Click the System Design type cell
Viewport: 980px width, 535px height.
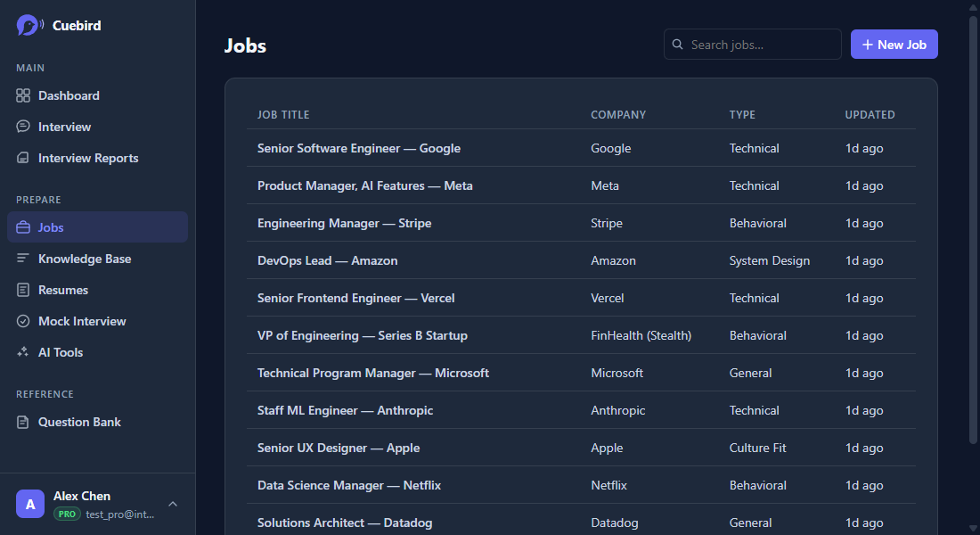(770, 260)
